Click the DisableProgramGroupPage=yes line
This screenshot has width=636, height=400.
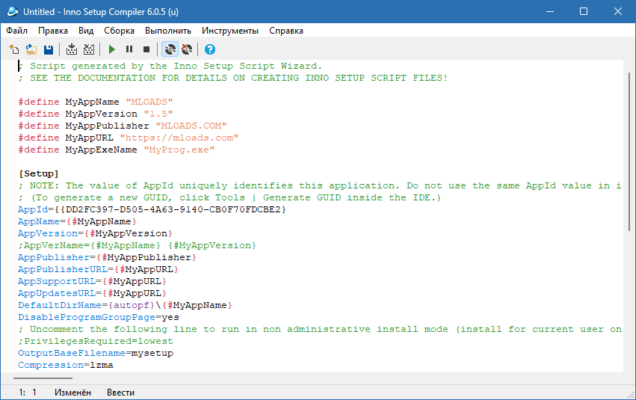99,317
